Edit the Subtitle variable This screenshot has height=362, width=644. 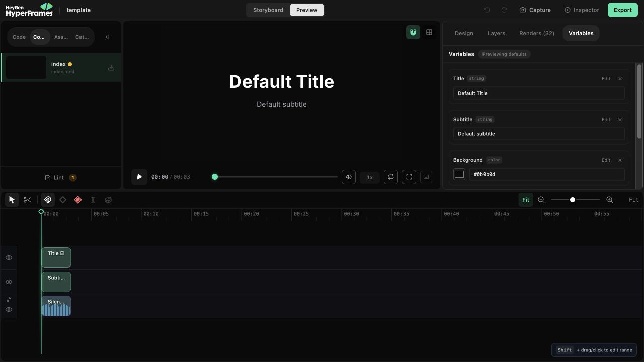point(606,120)
